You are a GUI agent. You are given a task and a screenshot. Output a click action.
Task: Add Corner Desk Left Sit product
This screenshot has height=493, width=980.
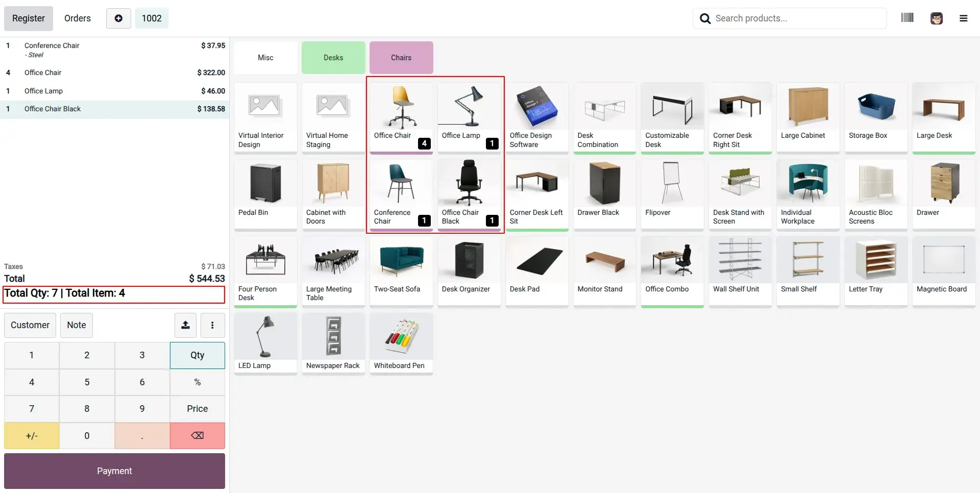coord(537,195)
